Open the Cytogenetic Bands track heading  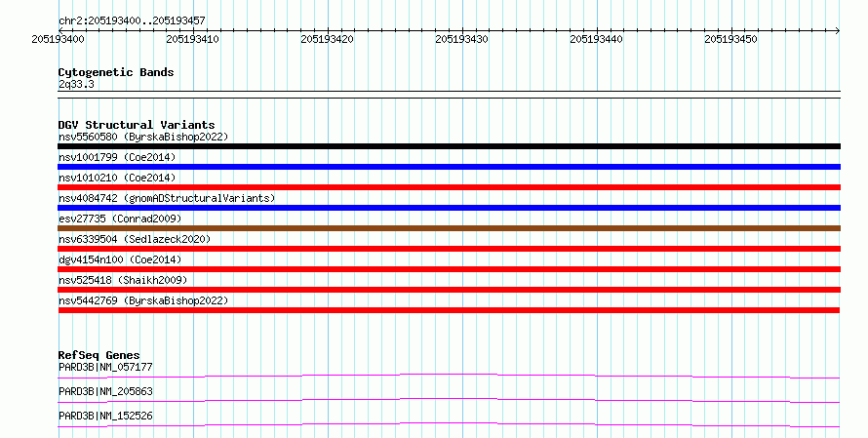[116, 72]
